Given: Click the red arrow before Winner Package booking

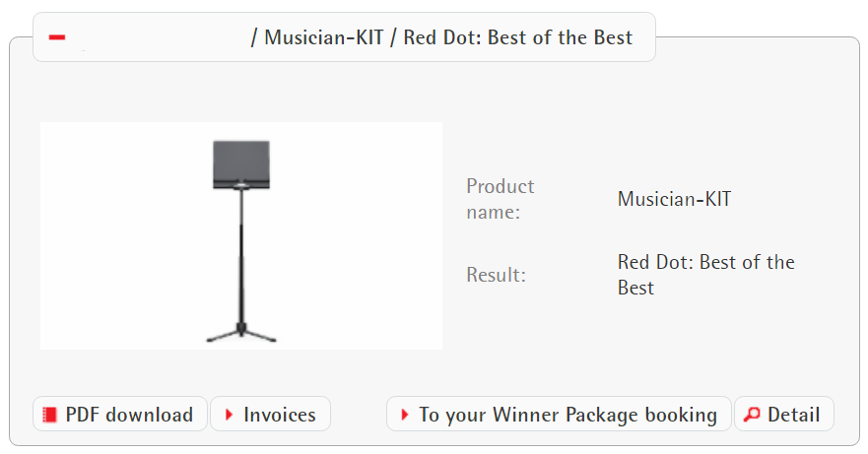Looking at the screenshot, I should (x=404, y=415).
